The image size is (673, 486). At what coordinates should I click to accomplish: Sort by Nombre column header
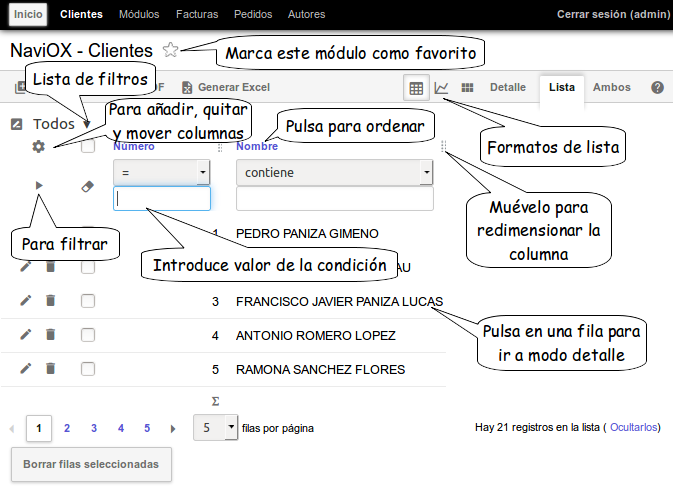point(257,146)
